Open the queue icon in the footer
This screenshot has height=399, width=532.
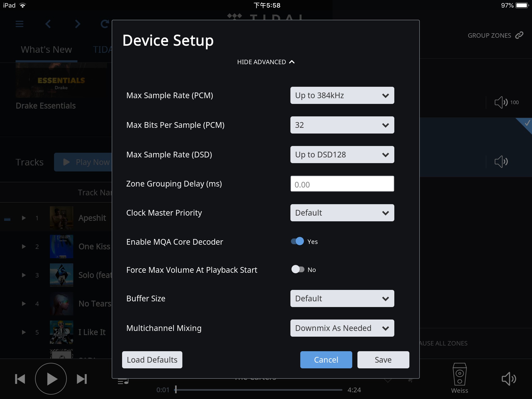tap(123, 381)
